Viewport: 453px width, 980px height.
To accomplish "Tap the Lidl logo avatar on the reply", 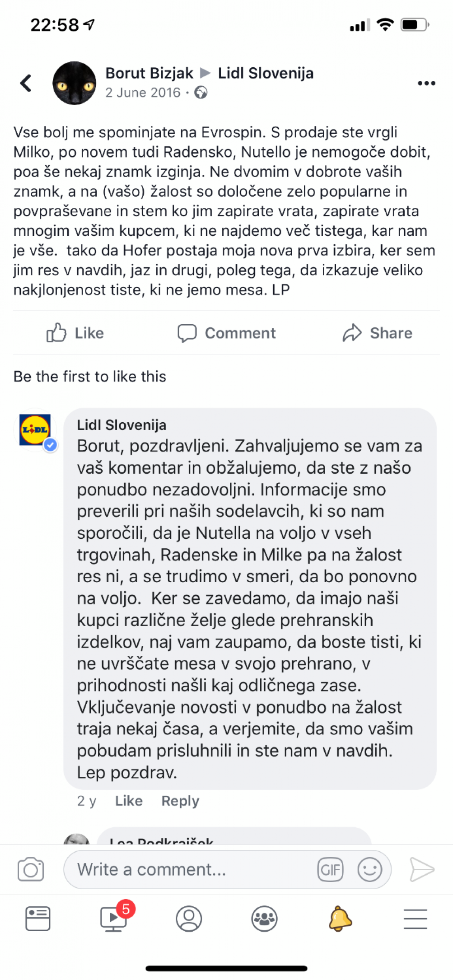I will [x=35, y=430].
